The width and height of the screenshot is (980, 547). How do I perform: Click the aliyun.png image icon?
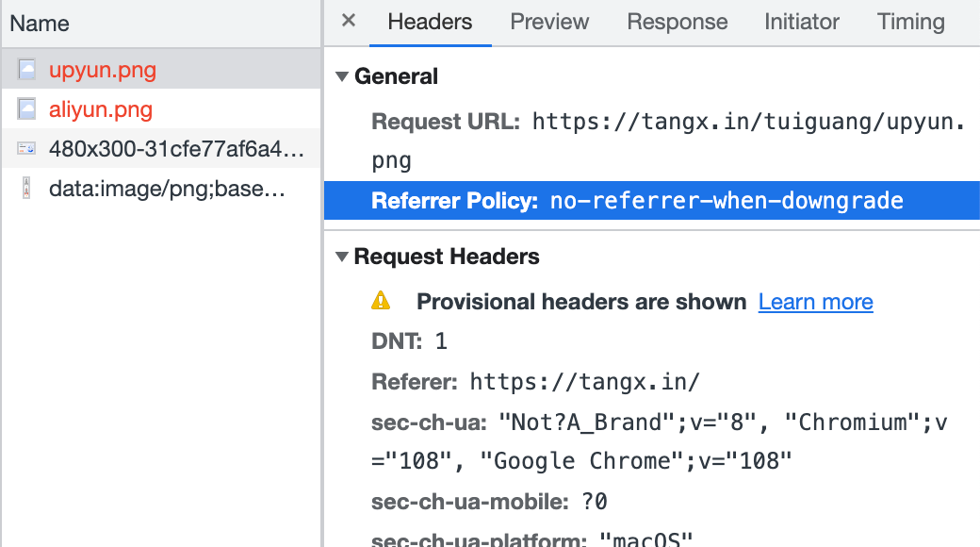pyautogui.click(x=27, y=109)
